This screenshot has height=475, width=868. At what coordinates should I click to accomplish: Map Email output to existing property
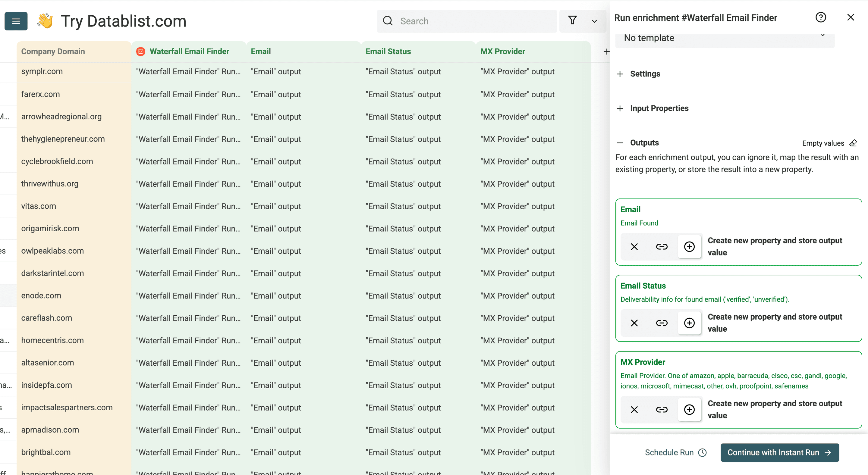pyautogui.click(x=662, y=247)
